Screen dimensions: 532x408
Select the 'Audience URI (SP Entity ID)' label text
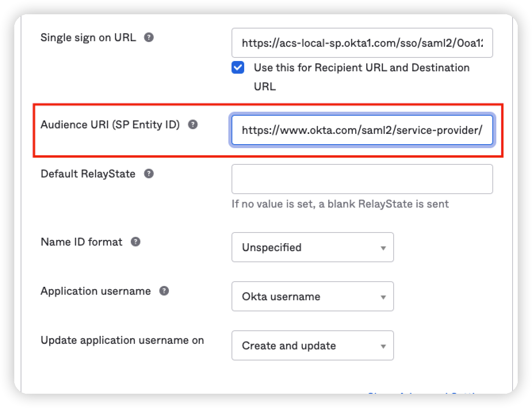tap(110, 125)
